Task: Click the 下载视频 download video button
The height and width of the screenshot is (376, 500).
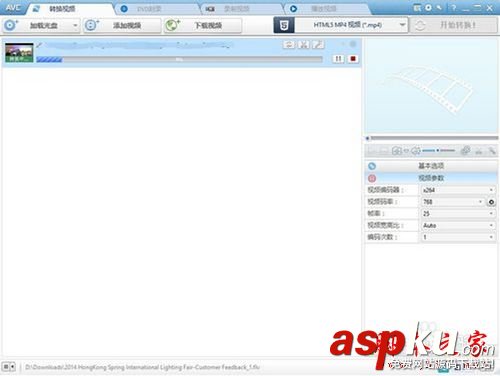Action: click(203, 25)
